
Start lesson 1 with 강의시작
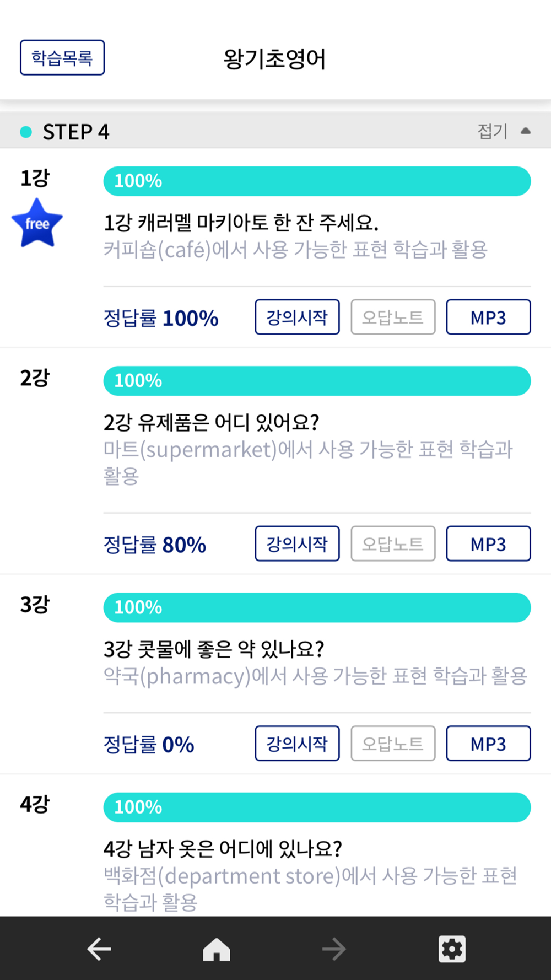pyautogui.click(x=297, y=317)
